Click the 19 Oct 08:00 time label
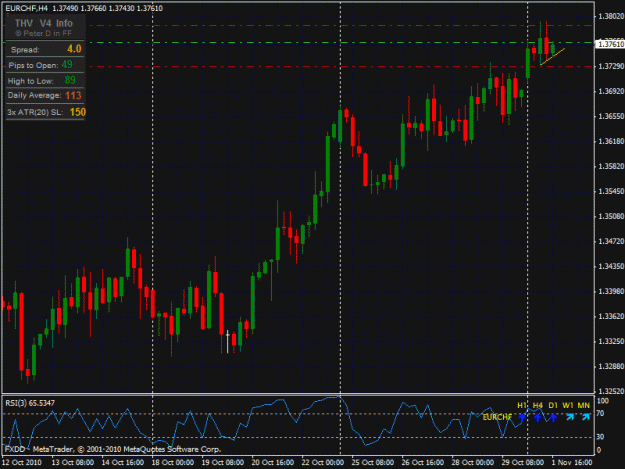The width and height of the screenshot is (625, 469). click(x=222, y=462)
